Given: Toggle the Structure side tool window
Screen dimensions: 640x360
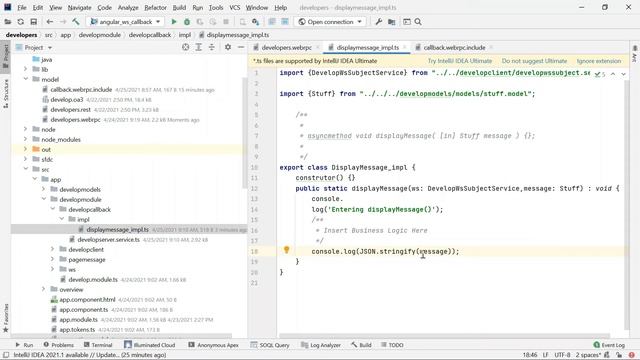Looking at the screenshot, I should (x=6, y=94).
